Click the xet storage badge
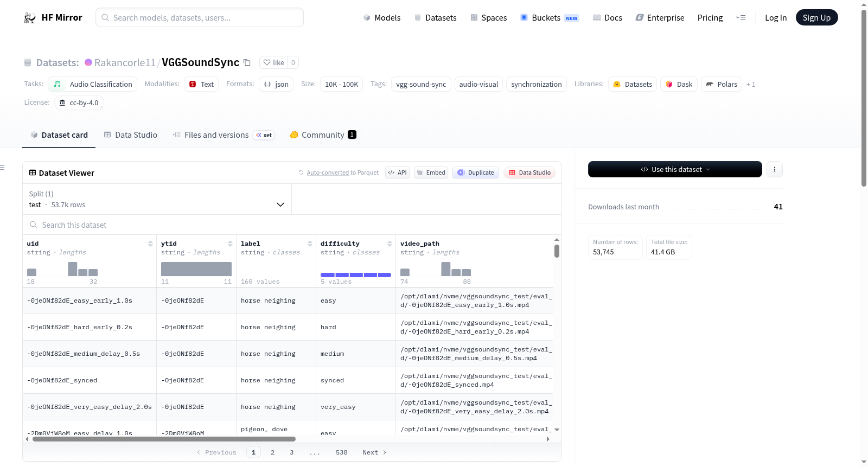 (264, 135)
